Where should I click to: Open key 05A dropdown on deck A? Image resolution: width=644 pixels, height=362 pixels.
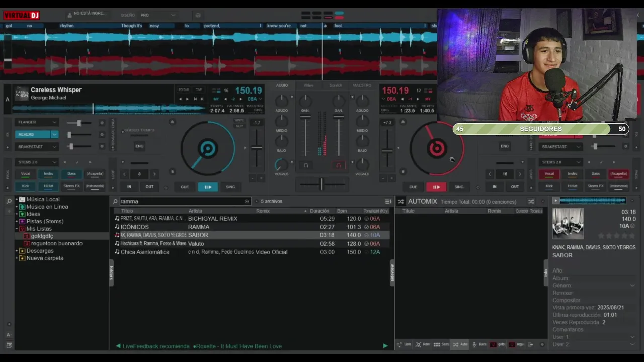click(x=260, y=99)
